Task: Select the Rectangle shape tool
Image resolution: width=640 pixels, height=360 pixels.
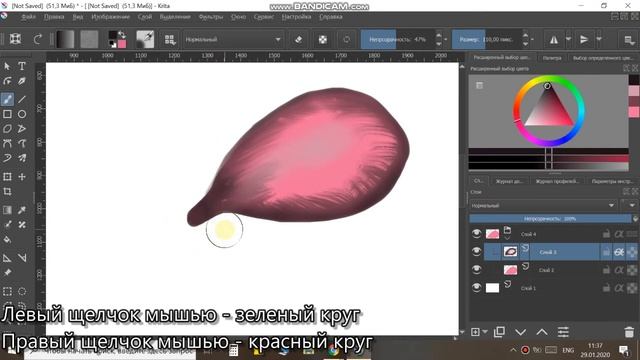Action: [7, 114]
